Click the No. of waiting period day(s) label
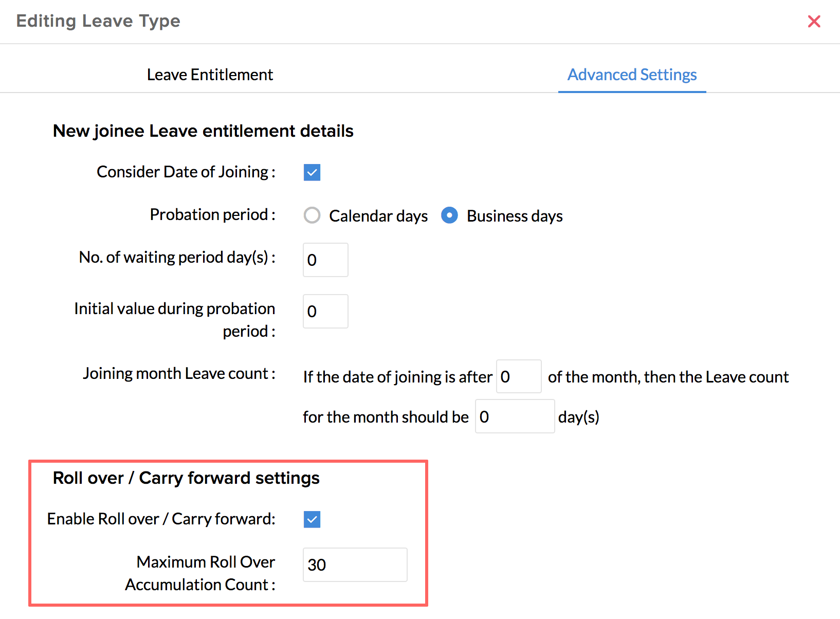This screenshot has height=619, width=840. pyautogui.click(x=177, y=257)
